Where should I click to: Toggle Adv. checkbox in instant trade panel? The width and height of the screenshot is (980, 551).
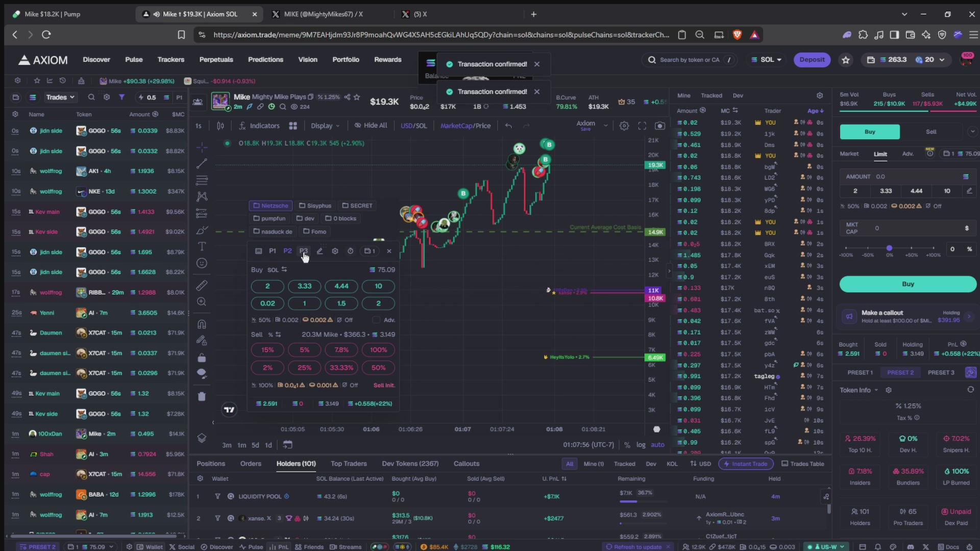tap(376, 320)
